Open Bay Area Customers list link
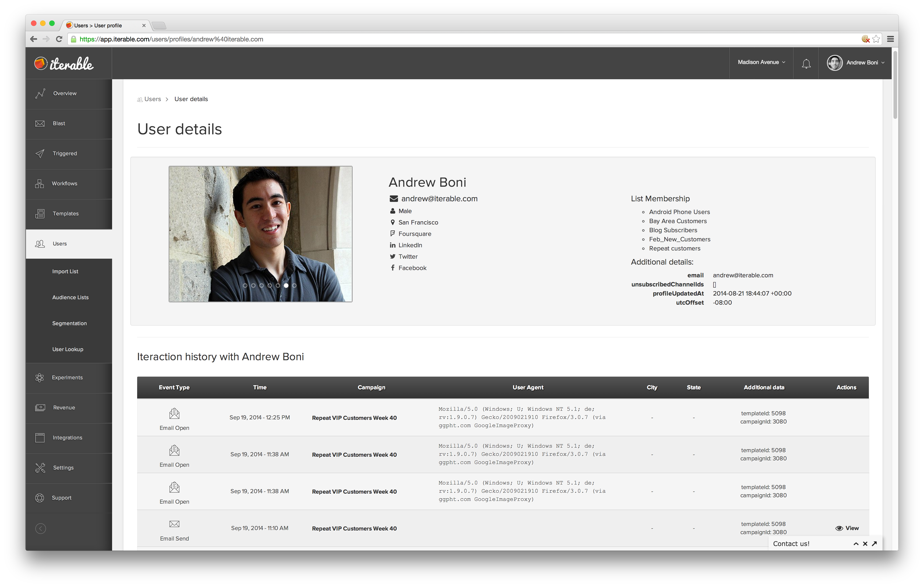The height and width of the screenshot is (587, 924). 678,221
